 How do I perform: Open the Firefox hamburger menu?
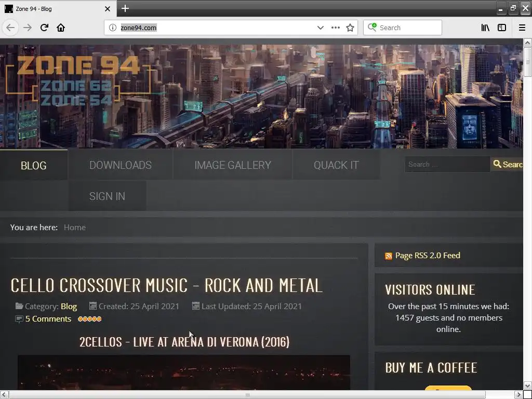tap(522, 28)
